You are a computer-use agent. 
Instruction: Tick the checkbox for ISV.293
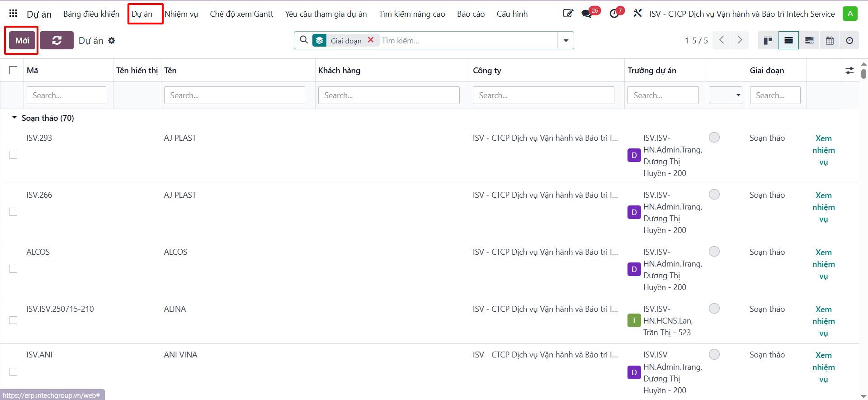click(14, 155)
